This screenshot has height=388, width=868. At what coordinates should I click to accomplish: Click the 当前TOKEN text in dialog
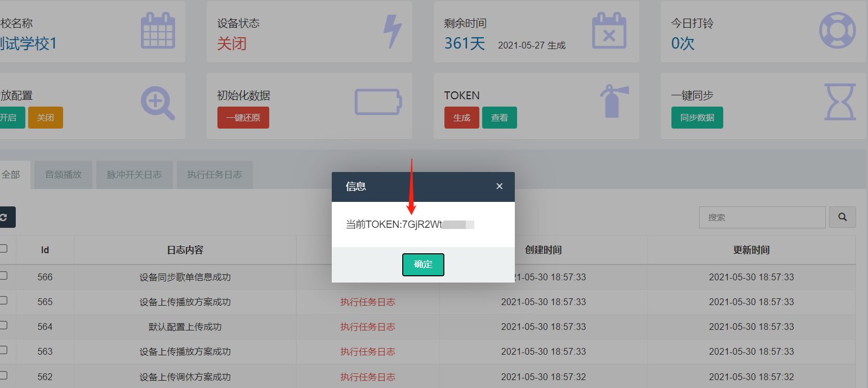(x=410, y=224)
